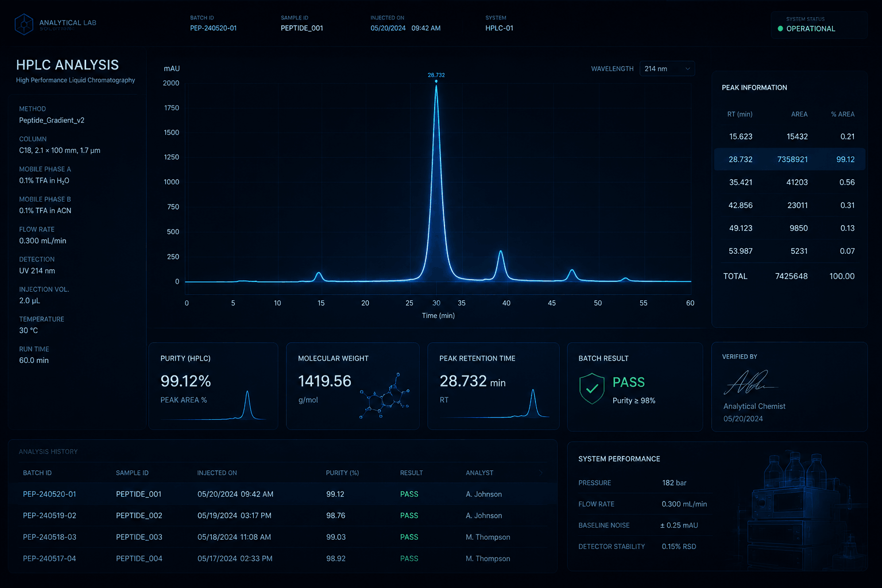Click the Analytical Lab hexagon logo
Image resolution: width=882 pixels, height=588 pixels.
pyautogui.click(x=24, y=25)
